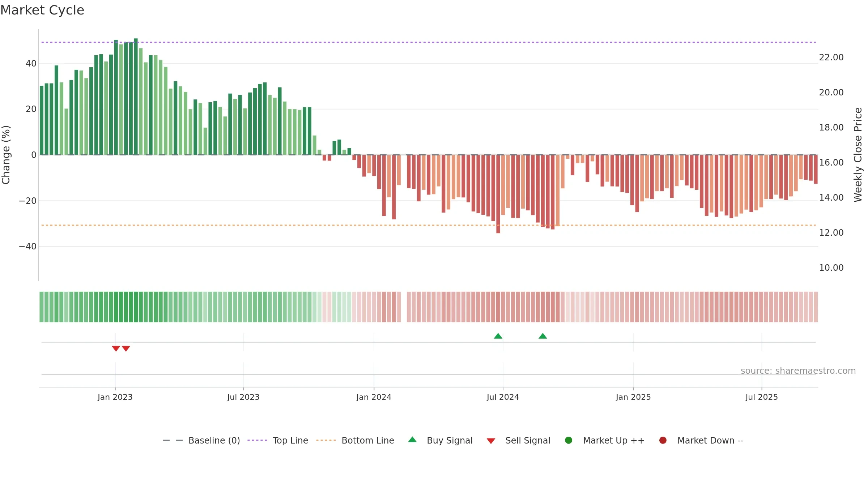The image size is (868, 488).
Task: Click the Jan 2023 axis label
Action: 115,397
